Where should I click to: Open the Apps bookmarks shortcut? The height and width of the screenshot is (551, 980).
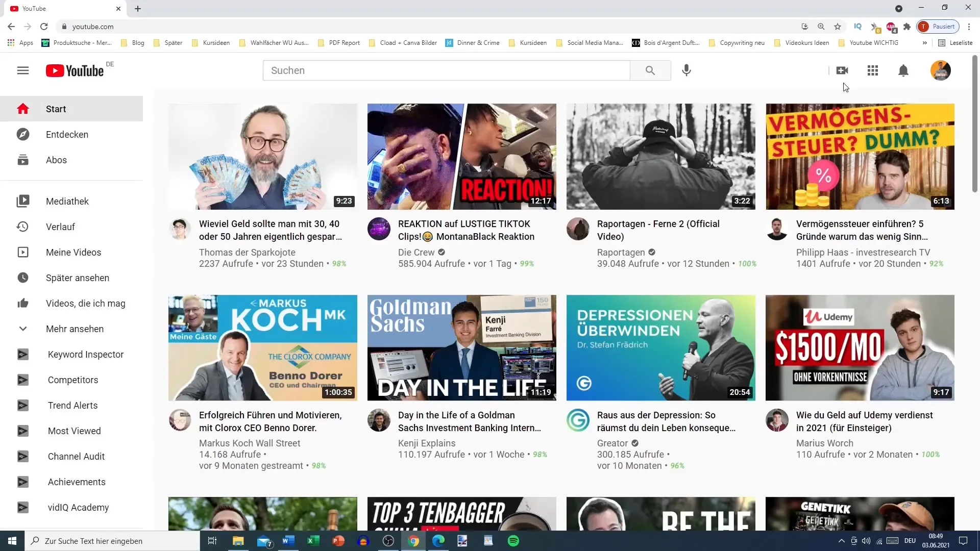point(21,43)
